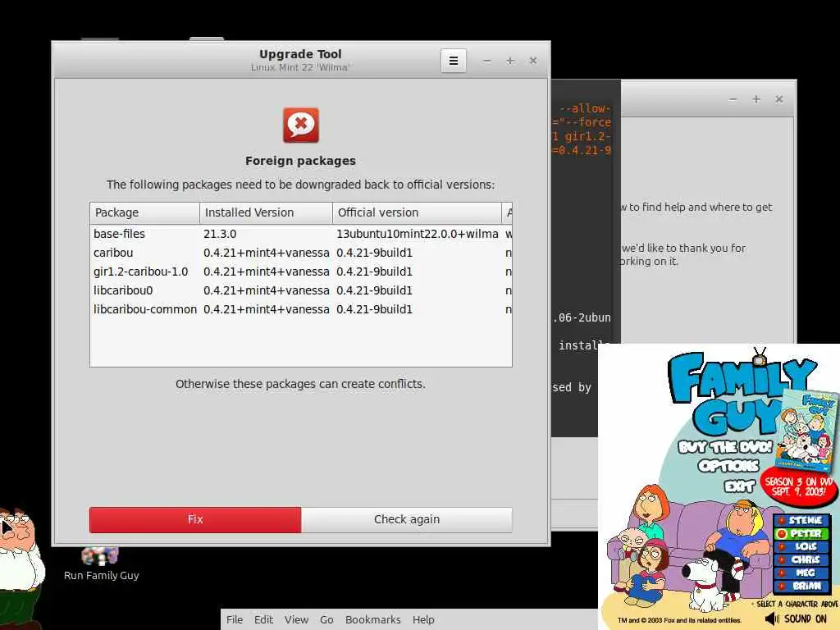This screenshot has height=630, width=840.
Task: Select the CHRIS character button
Action: [801, 559]
